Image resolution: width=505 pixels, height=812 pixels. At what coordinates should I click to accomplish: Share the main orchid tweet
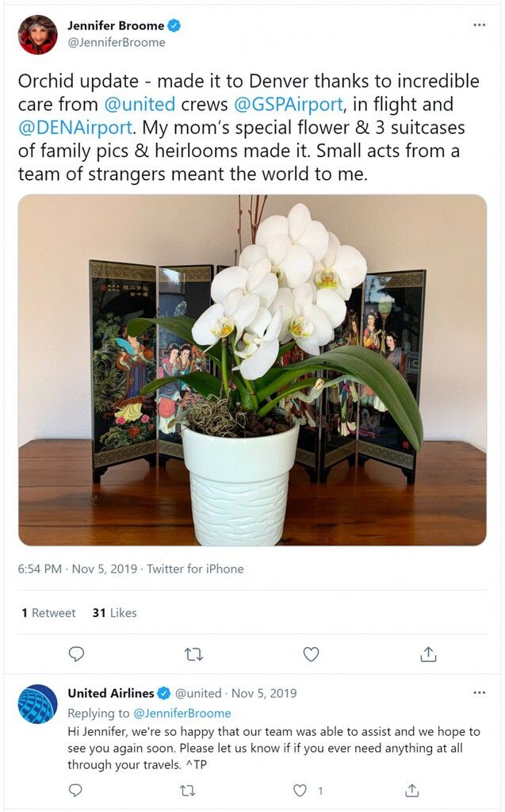tap(428, 654)
